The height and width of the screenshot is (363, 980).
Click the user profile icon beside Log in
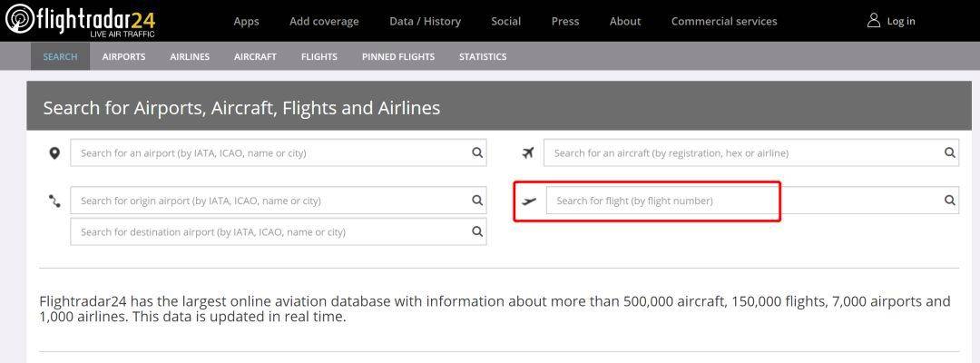pos(874,20)
